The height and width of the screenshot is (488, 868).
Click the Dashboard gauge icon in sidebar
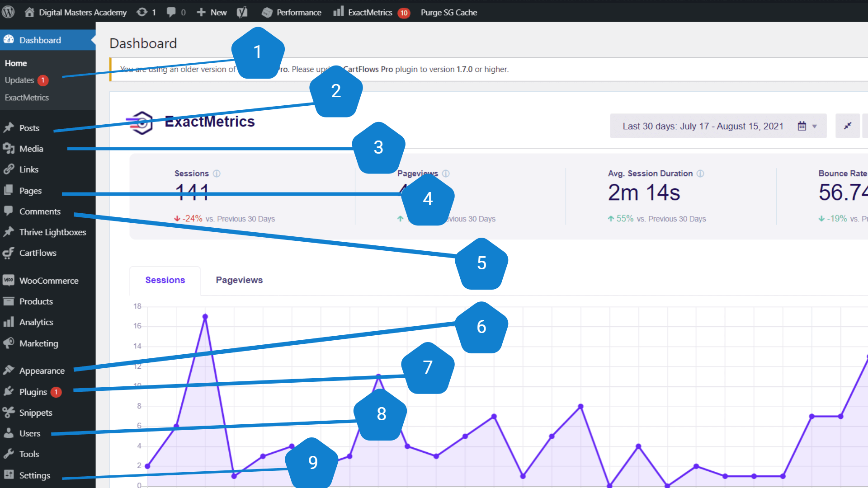click(x=9, y=40)
